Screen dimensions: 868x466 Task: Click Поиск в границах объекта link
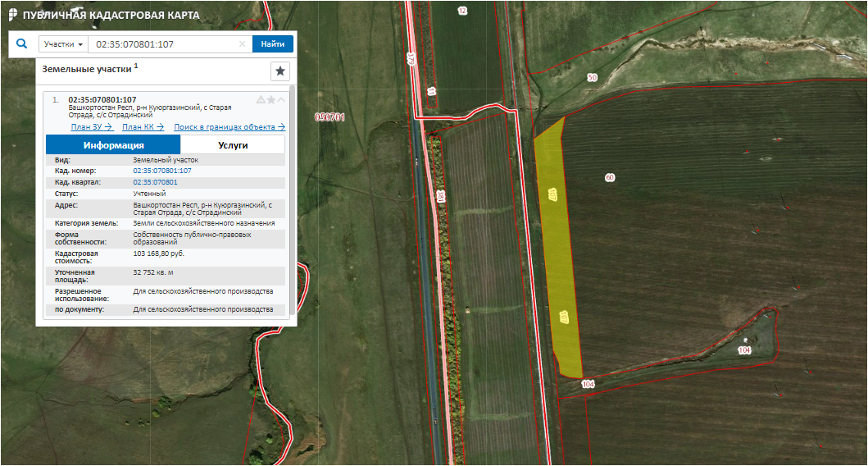coord(229,127)
